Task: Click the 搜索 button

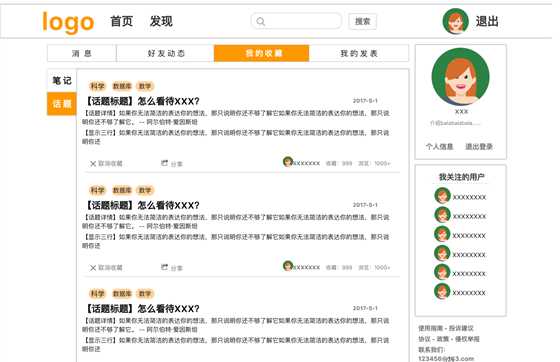Action: [362, 21]
